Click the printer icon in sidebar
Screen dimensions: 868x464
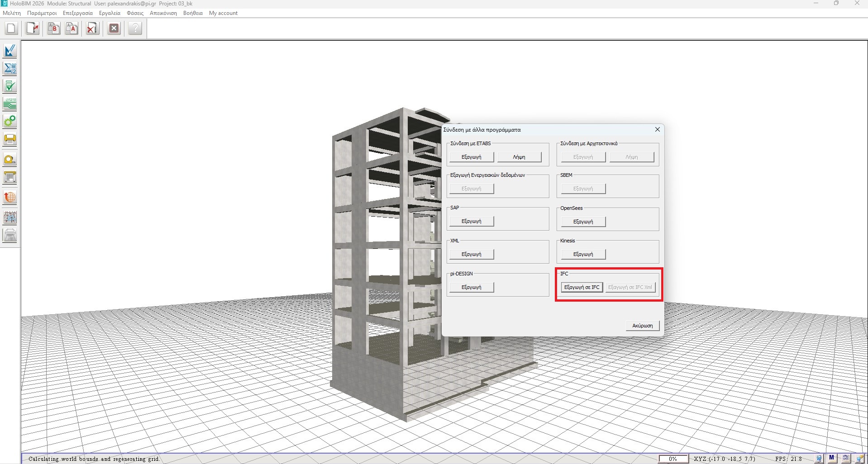(10, 140)
